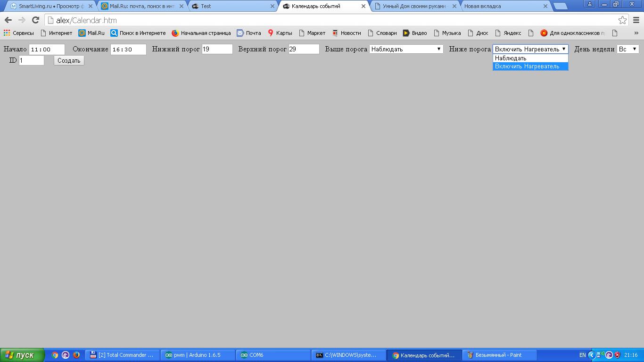Viewport: 644px width, 362px height.
Task: Click the browser forward arrow
Action: [x=22, y=20]
